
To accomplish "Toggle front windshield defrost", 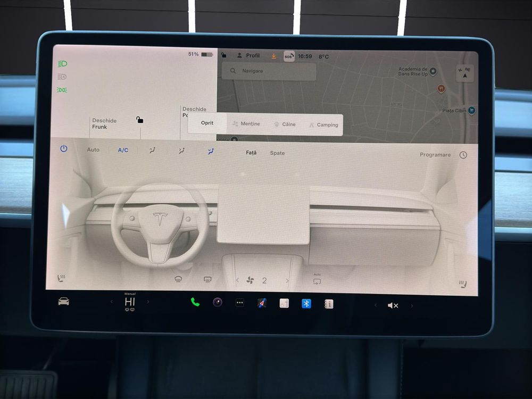I will (x=178, y=279).
